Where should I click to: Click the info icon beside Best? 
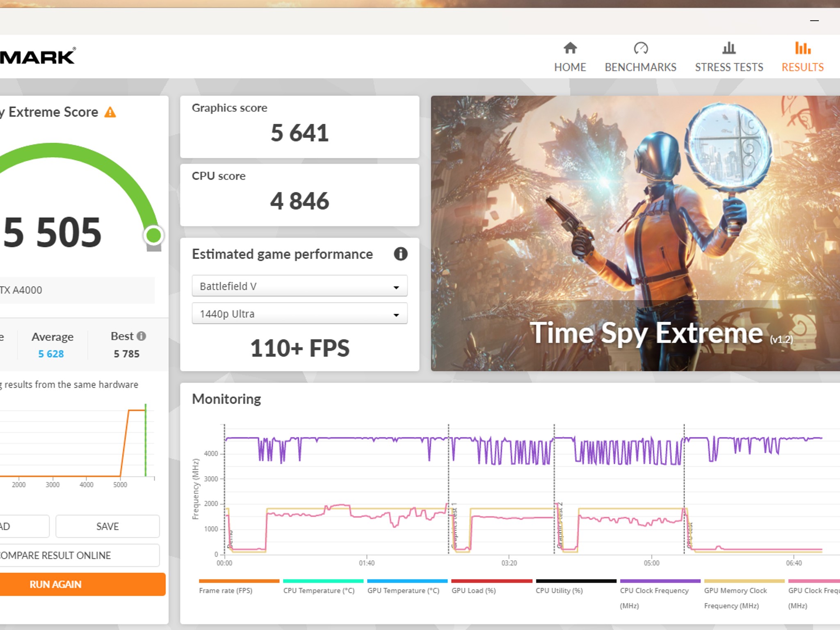tap(142, 336)
